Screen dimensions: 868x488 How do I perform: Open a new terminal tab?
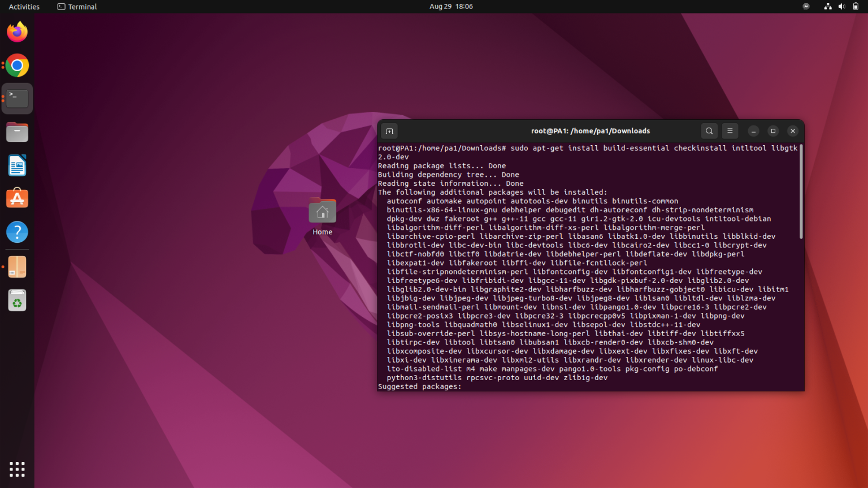pyautogui.click(x=389, y=130)
